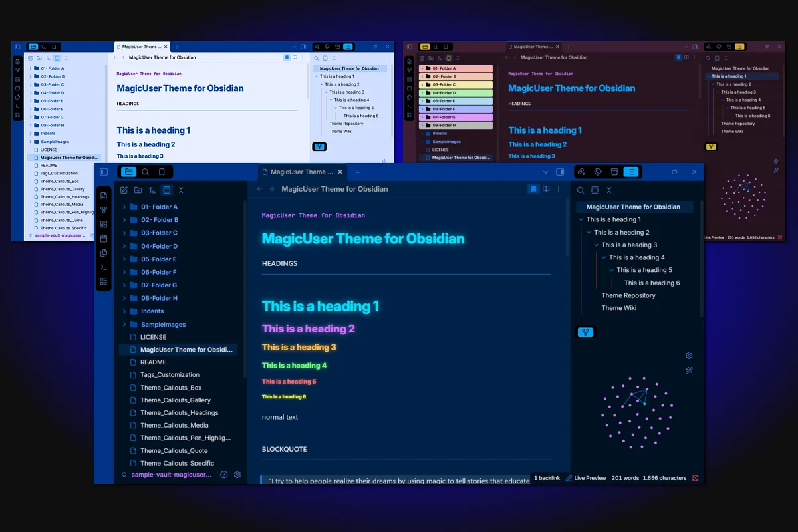Open tab list dropdown chevron in front window
This screenshot has width=798, height=532.
546,172
